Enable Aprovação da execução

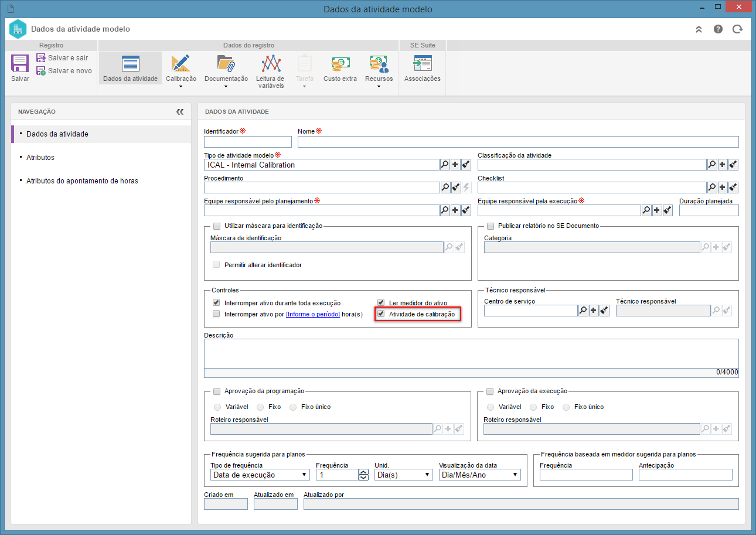tap(491, 391)
